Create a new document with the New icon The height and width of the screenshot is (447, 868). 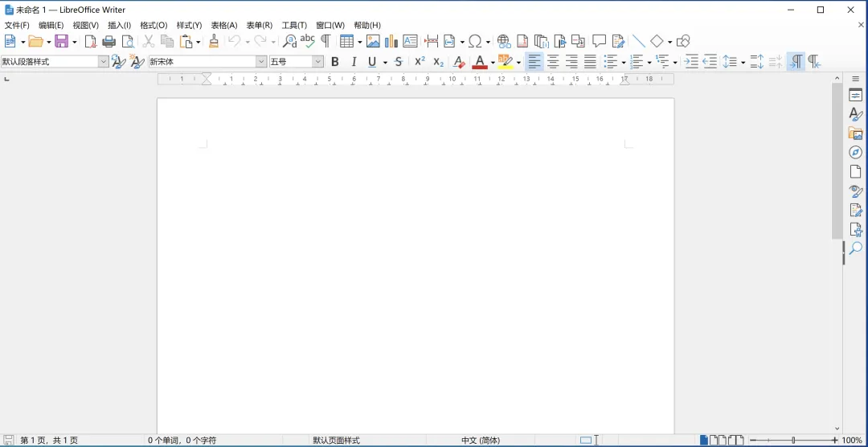pyautogui.click(x=10, y=41)
